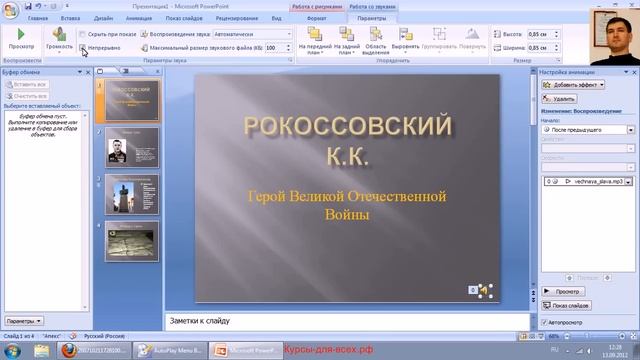Move animation effect down with reorder arrow
640x360 pixels.
(x=607, y=278)
